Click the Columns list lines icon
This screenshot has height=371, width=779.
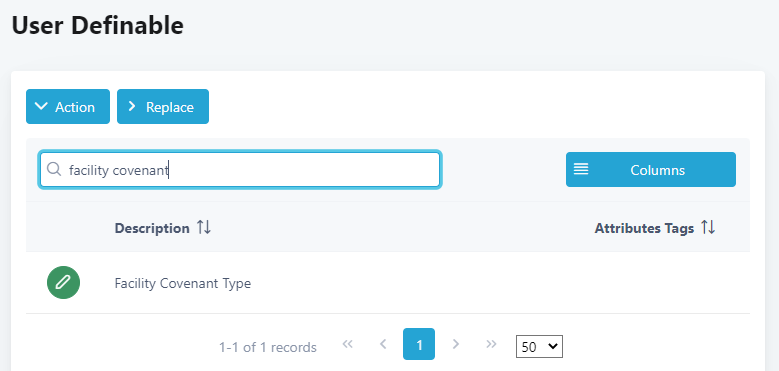click(581, 169)
